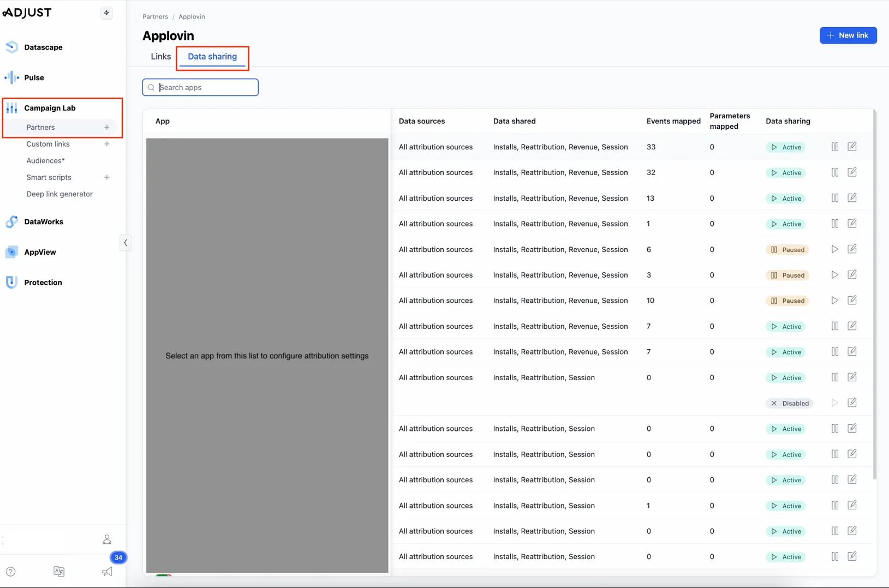
Task: Navigate to Partners via the breadcrumb
Action: (x=155, y=16)
